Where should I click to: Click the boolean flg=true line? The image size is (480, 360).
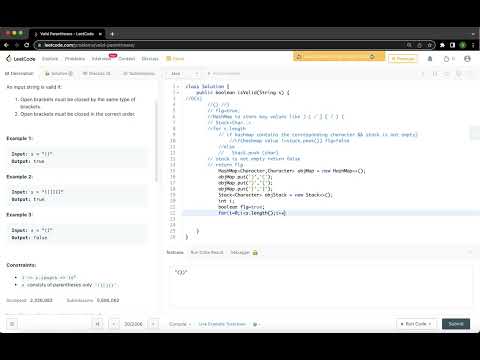tap(241, 207)
